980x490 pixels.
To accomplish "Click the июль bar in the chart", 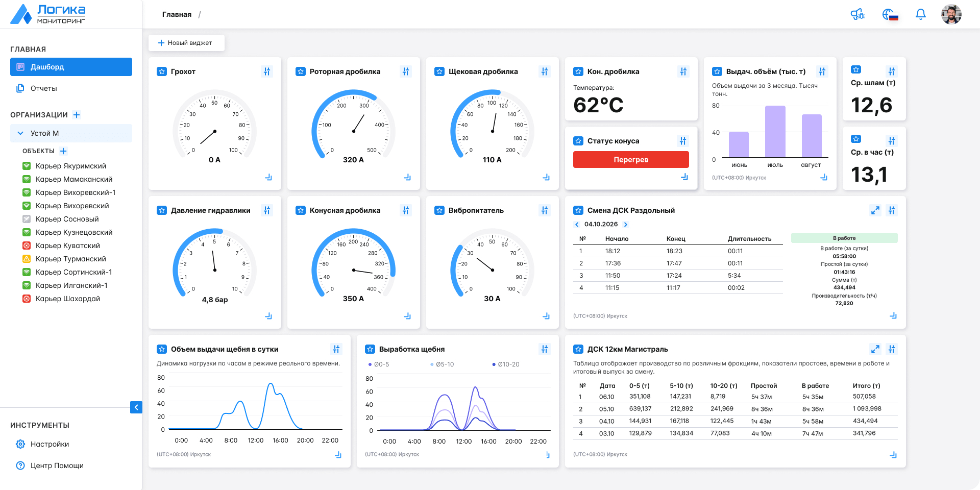I will click(x=775, y=131).
